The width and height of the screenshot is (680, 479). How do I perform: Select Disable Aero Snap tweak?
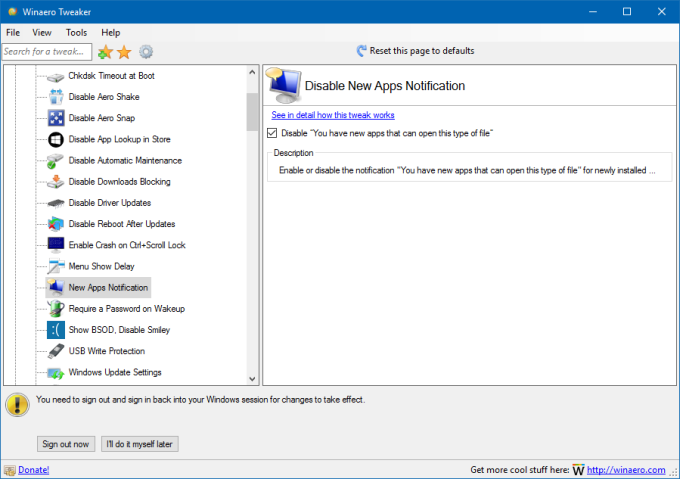[102, 118]
